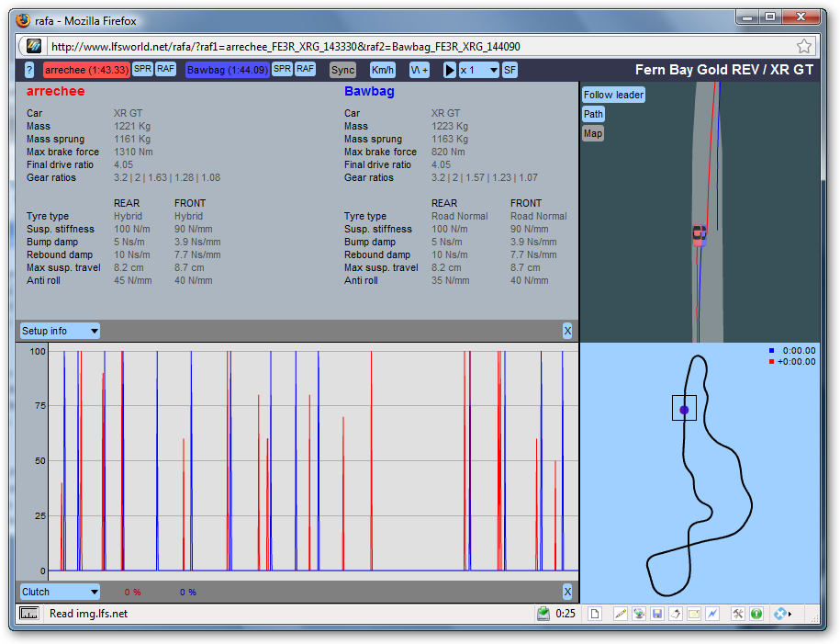Click the red 0 % clutch value
The width and height of the screenshot is (840, 644).
pyautogui.click(x=133, y=592)
